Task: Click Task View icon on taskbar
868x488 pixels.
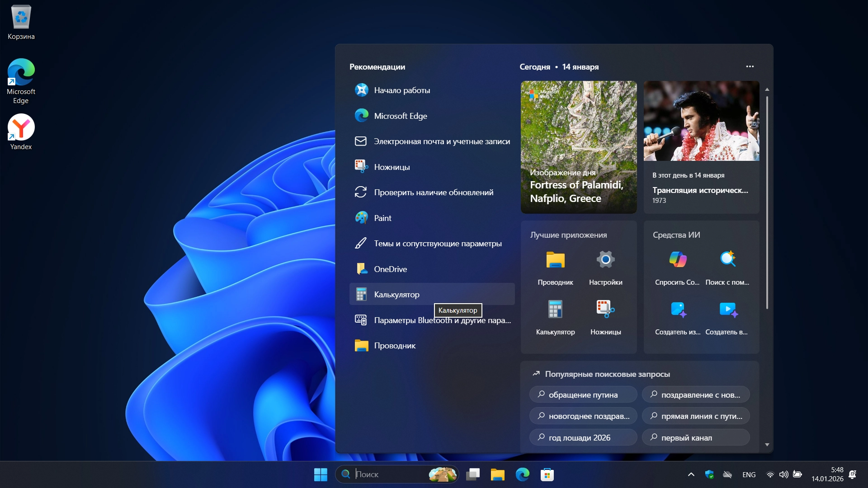Action: click(x=473, y=474)
